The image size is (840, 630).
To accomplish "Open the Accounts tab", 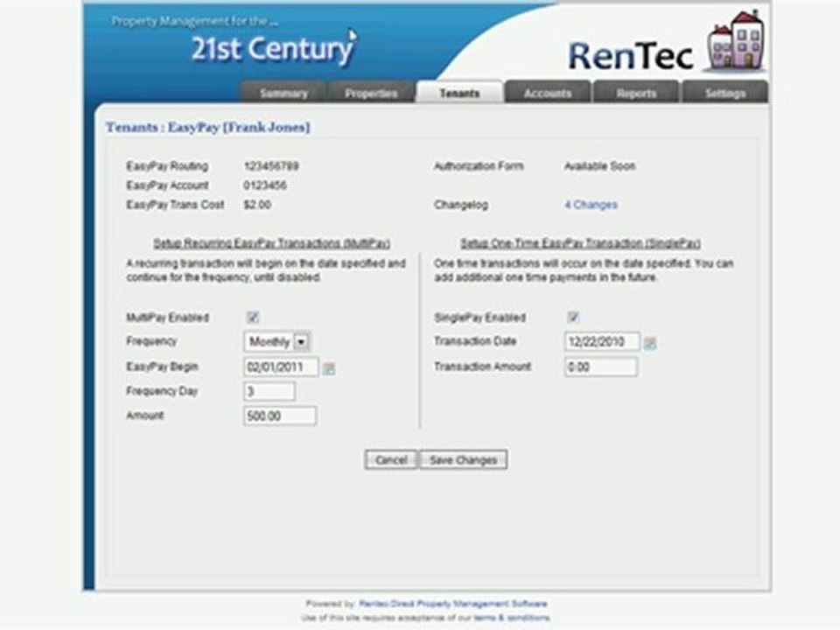I will pyautogui.click(x=548, y=93).
